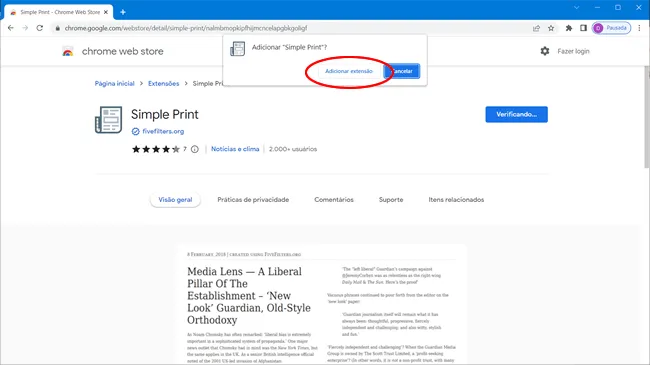Open Extensões breadcrumb link

click(163, 83)
